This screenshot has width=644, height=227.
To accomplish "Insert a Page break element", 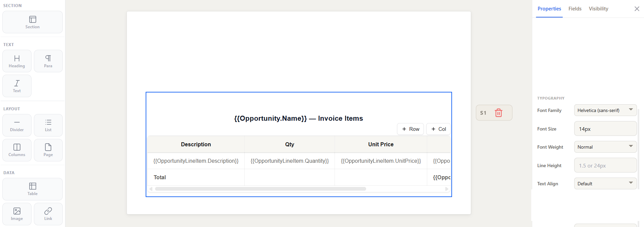I will tap(48, 150).
